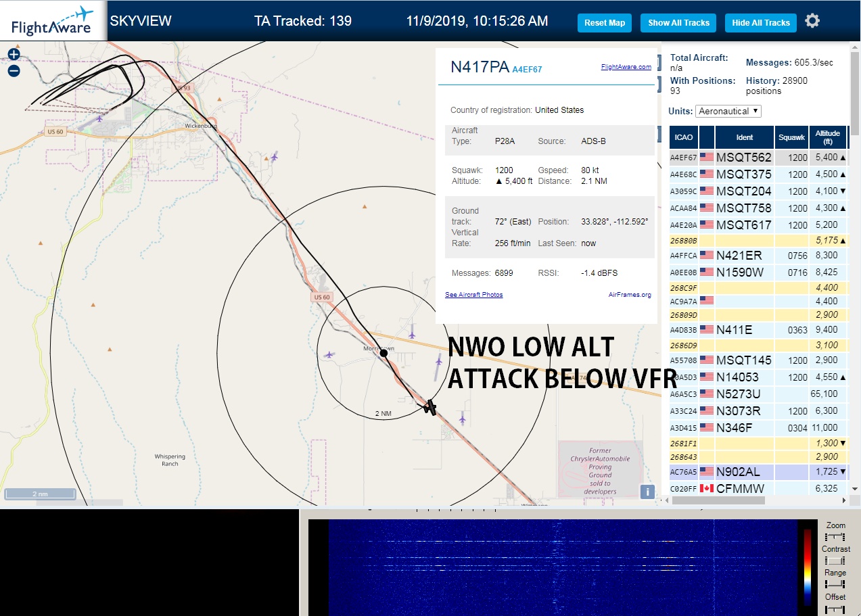Click the FlightAware logo
This screenshot has height=616, width=861.
point(53,21)
